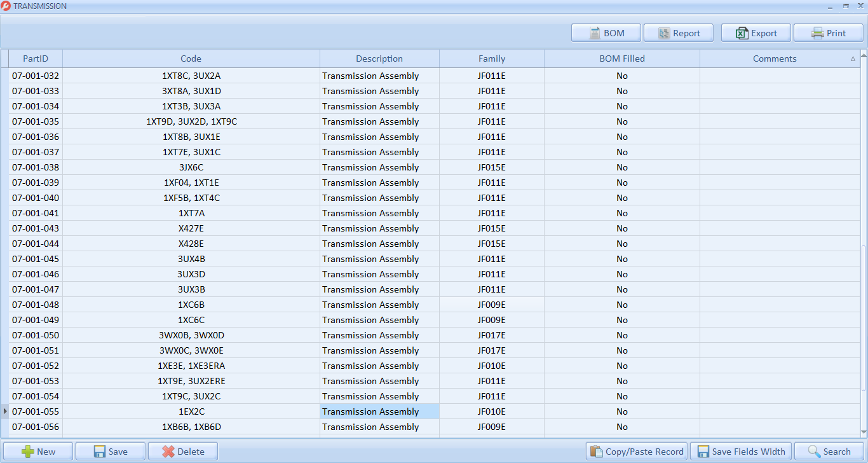Select PartID 07-001-043
Screen dimensions: 868x463
36,228
